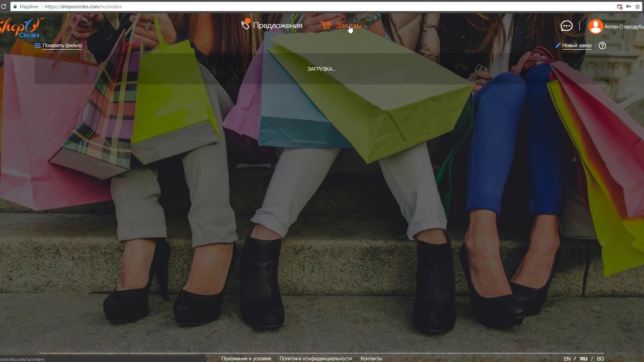Open the chat messages bubble icon
This screenshot has height=362, width=644.
[567, 26]
